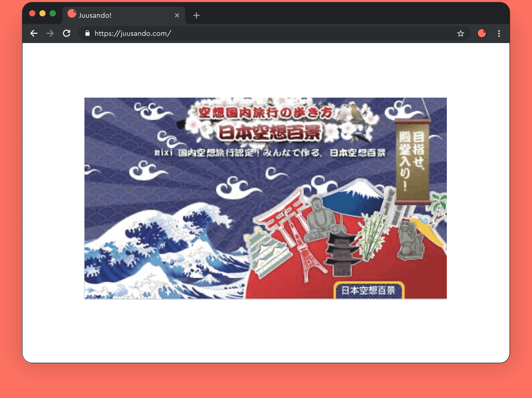Click the browser back arrow

[x=34, y=34]
